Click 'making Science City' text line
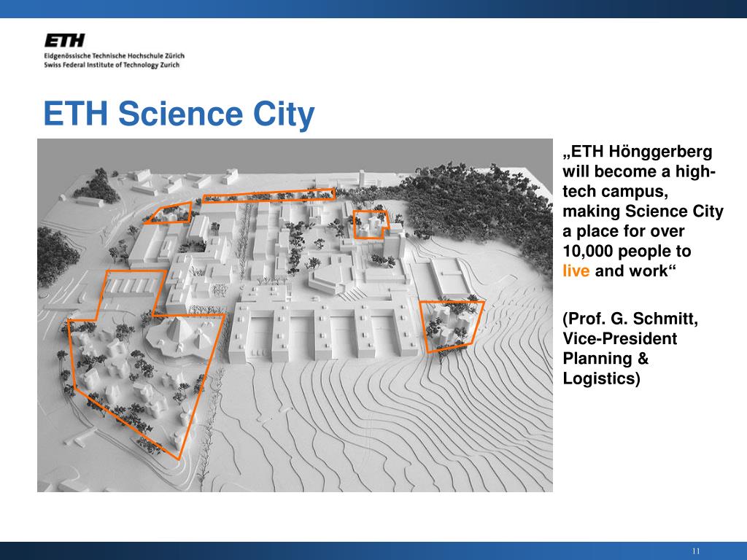The image size is (747, 560). [643, 211]
